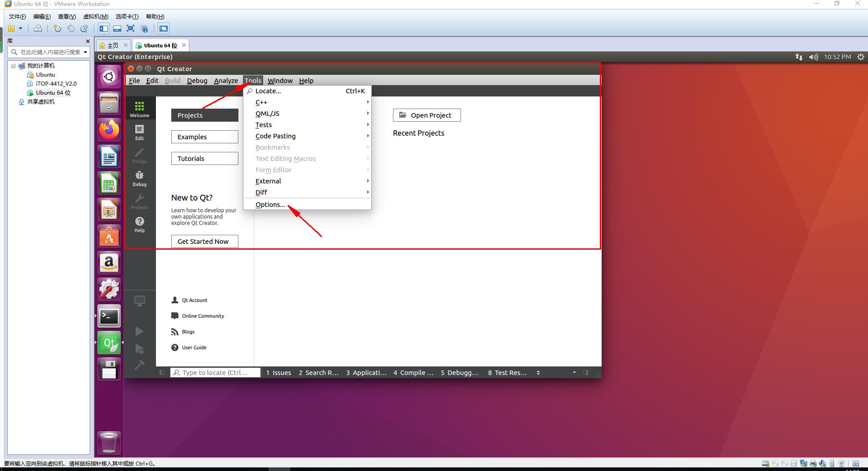The image size is (868, 471).
Task: Open the Ubuntu network indicator
Action: 799,57
